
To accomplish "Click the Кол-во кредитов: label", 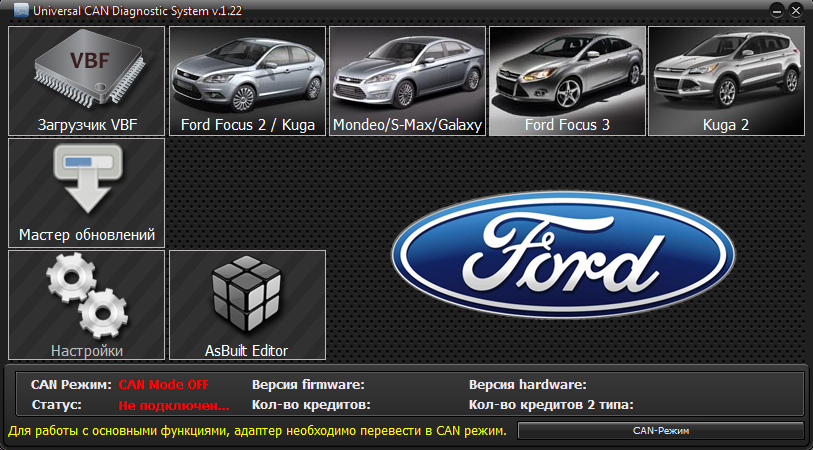I will (x=311, y=405).
